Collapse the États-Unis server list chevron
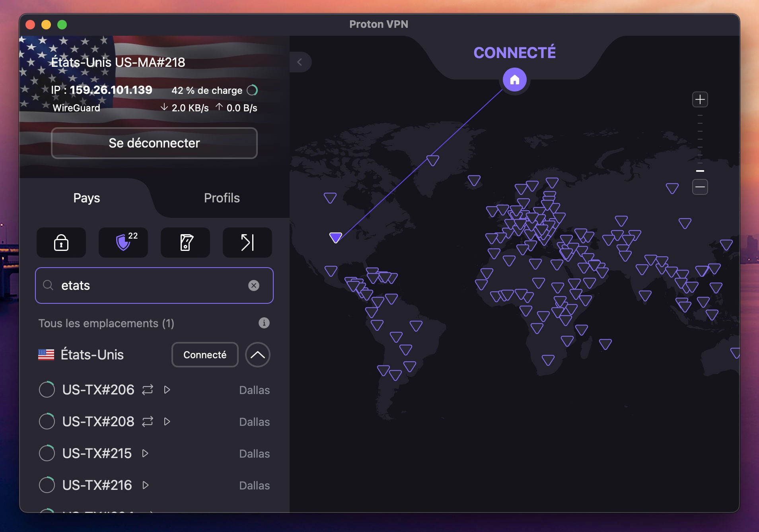The image size is (759, 532). [258, 355]
